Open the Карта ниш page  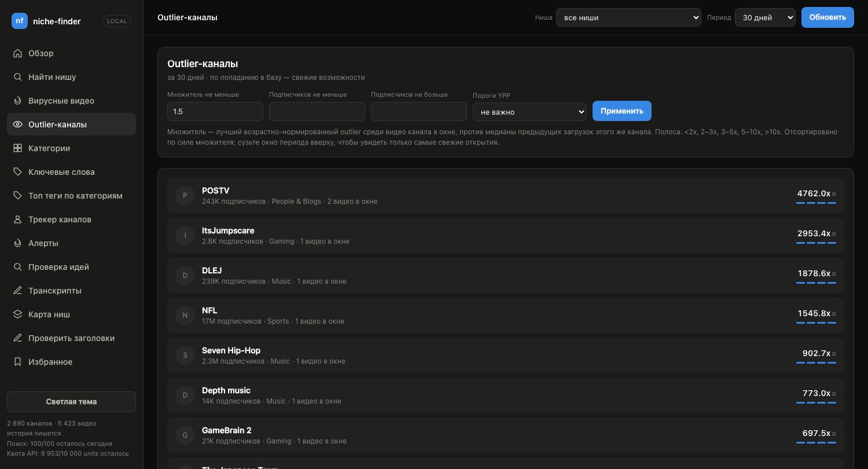pyautogui.click(x=71, y=314)
